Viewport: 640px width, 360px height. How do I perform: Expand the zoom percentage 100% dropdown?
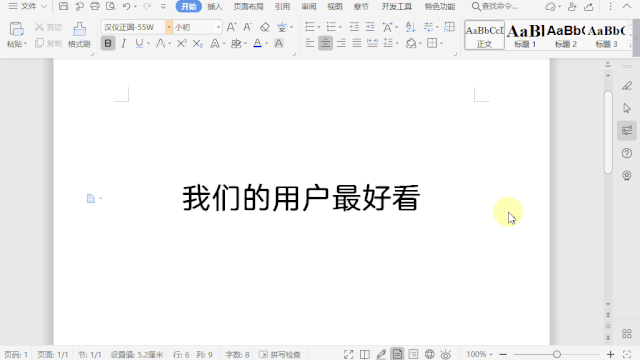[x=479, y=354]
